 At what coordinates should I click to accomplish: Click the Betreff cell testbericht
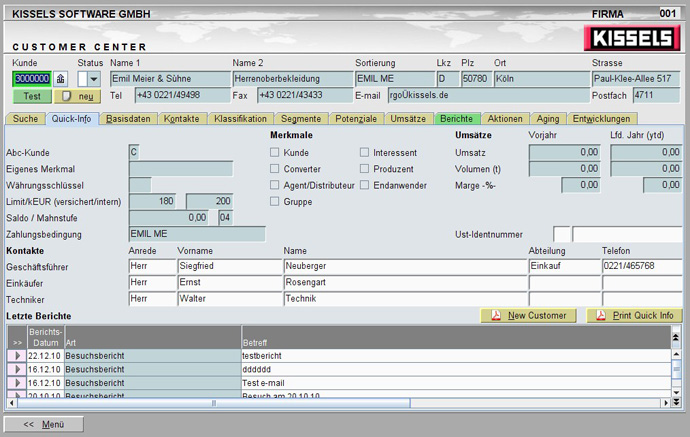(x=456, y=356)
